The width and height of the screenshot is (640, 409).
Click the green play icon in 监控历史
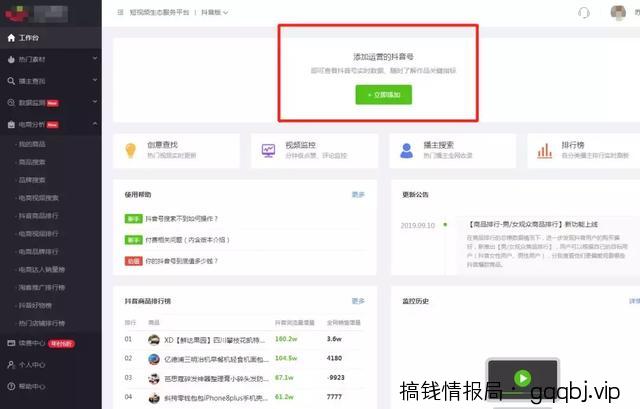[x=522, y=378]
